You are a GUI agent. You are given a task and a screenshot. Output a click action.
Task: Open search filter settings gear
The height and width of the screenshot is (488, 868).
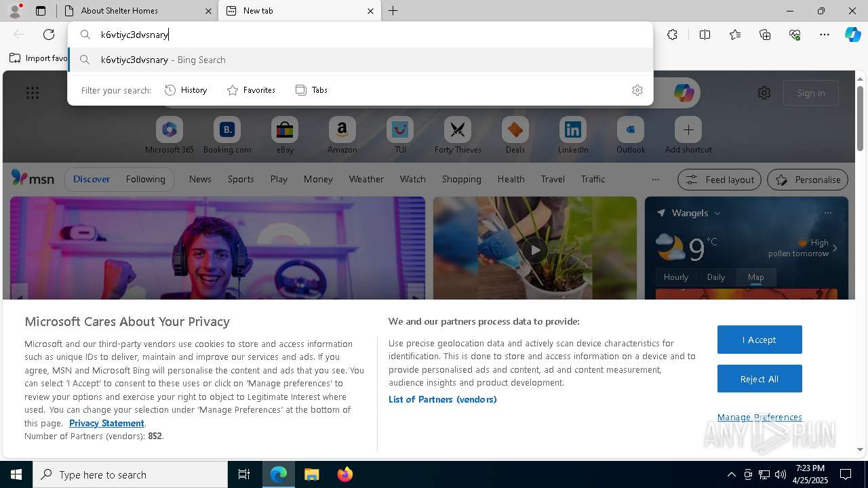tap(637, 90)
